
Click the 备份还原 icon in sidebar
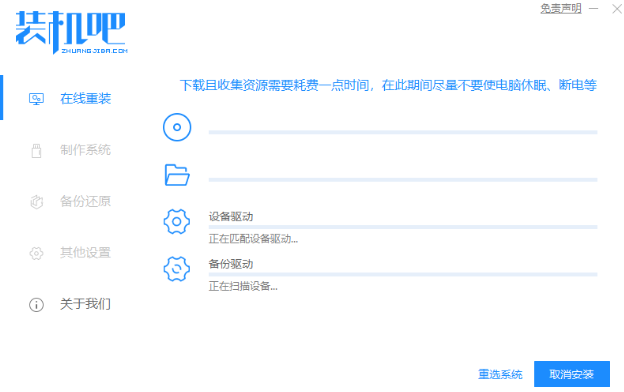tap(36, 202)
